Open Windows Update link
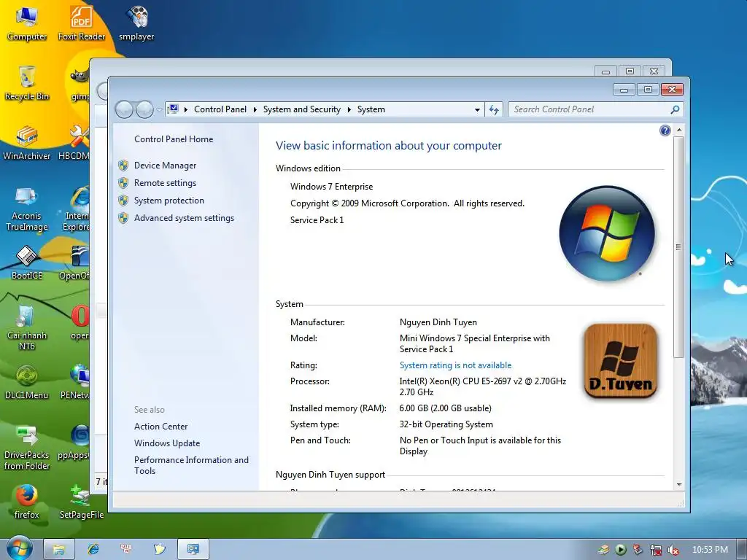The image size is (747, 560). (167, 443)
